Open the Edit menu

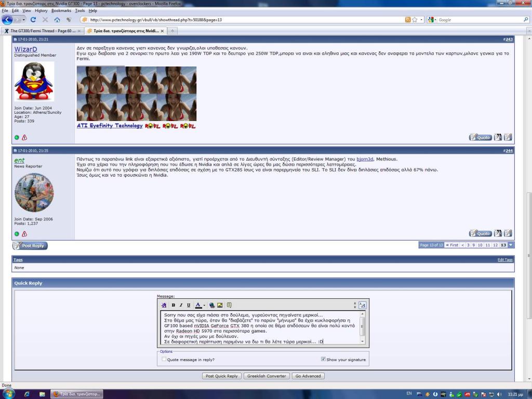click(x=15, y=10)
